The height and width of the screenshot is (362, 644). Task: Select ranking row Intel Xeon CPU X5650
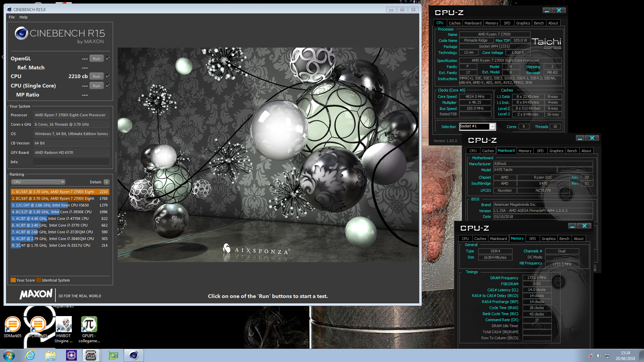pos(60,205)
